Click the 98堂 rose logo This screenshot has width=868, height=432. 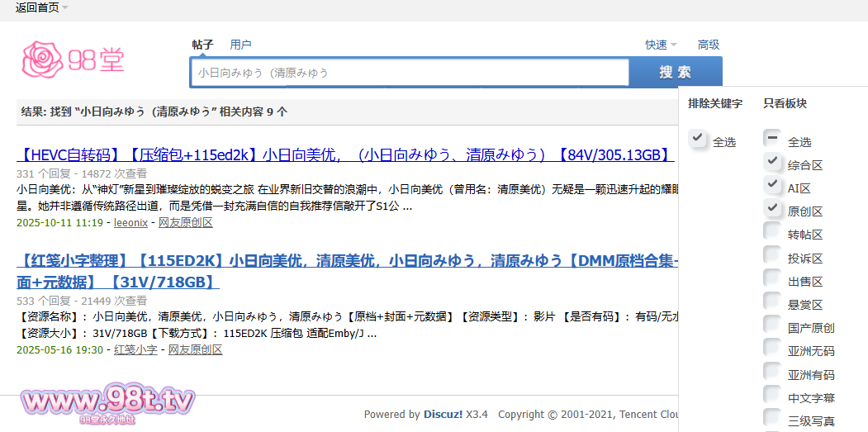(x=73, y=59)
